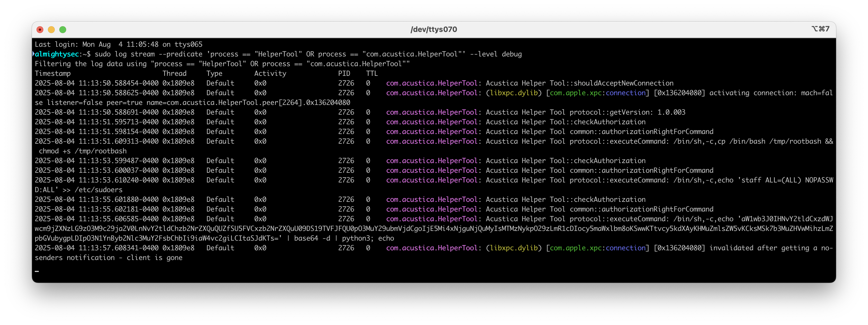Viewport: 868px width, 325px height.
Task: Click the /etc/sudoers path text
Action: point(98,190)
